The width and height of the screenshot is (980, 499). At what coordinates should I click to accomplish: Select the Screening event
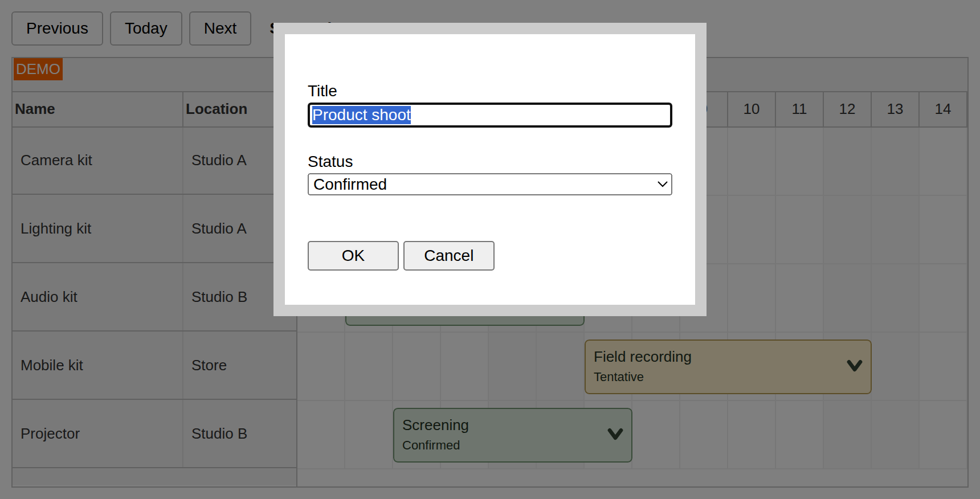[512, 435]
